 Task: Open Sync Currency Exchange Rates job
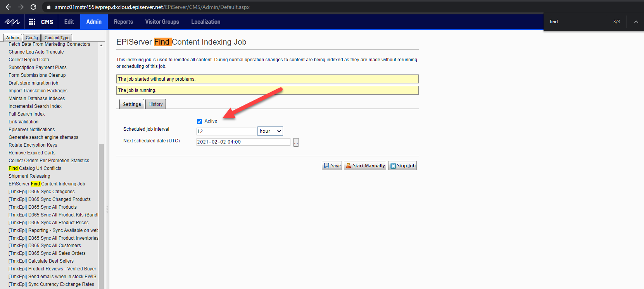coord(51,284)
